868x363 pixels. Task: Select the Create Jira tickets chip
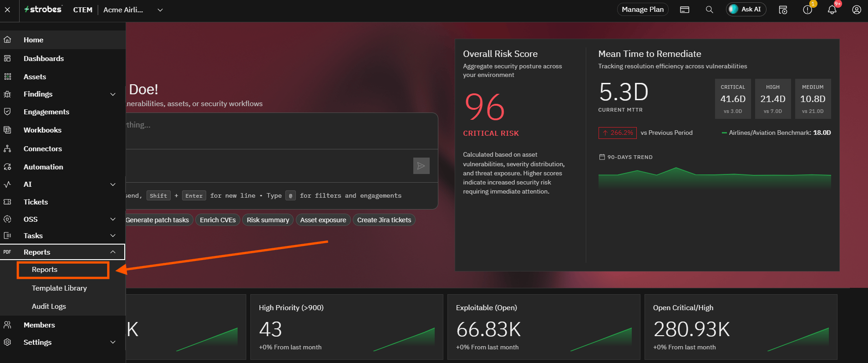coord(384,220)
